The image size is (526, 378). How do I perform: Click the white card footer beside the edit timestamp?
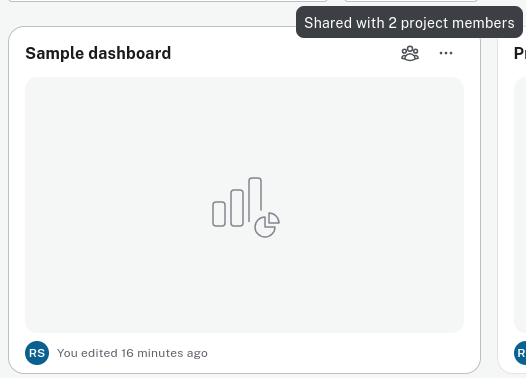click(335, 353)
